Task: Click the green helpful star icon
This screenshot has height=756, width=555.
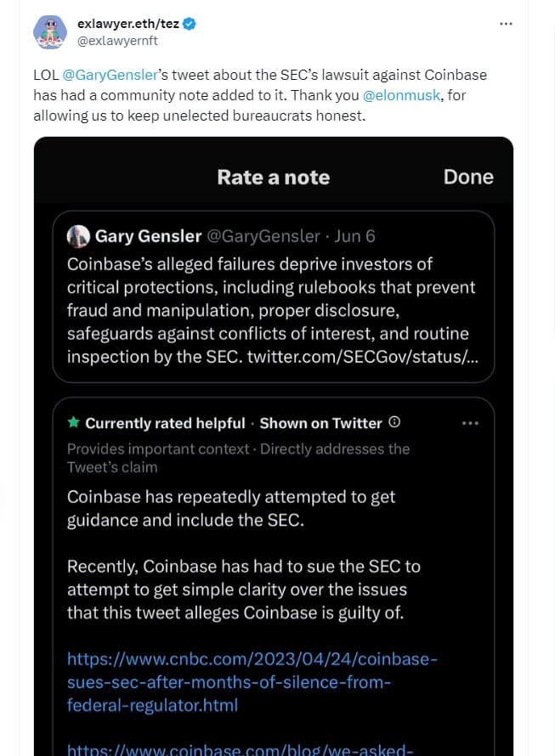Action: click(x=73, y=422)
